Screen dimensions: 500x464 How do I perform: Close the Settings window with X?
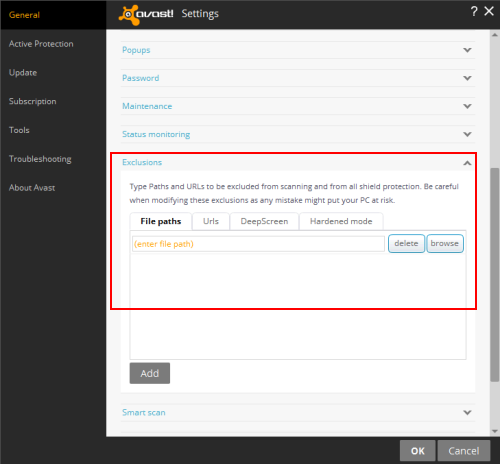[x=489, y=11]
